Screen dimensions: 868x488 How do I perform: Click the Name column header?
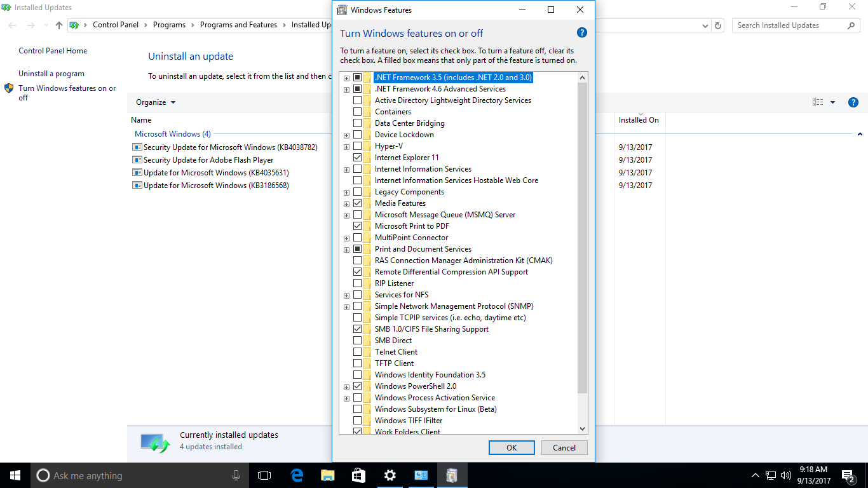click(x=141, y=120)
